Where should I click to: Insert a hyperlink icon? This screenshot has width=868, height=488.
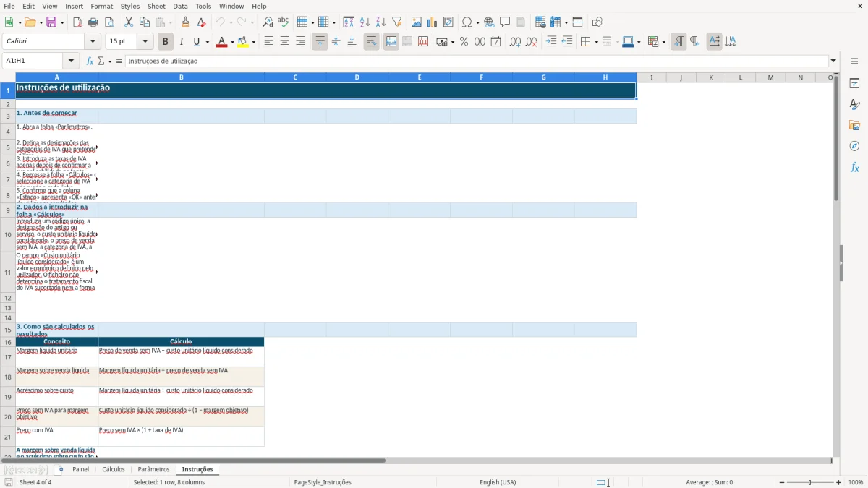tap(489, 22)
